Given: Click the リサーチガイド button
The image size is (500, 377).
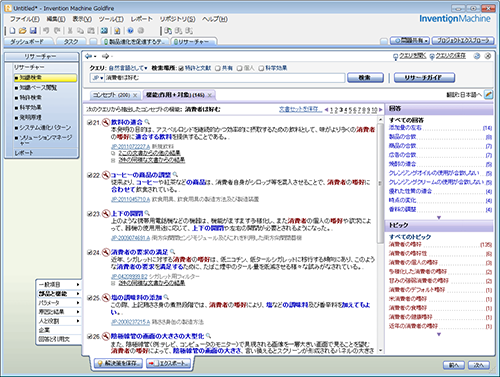Looking at the screenshot, I should pyautogui.click(x=424, y=78).
